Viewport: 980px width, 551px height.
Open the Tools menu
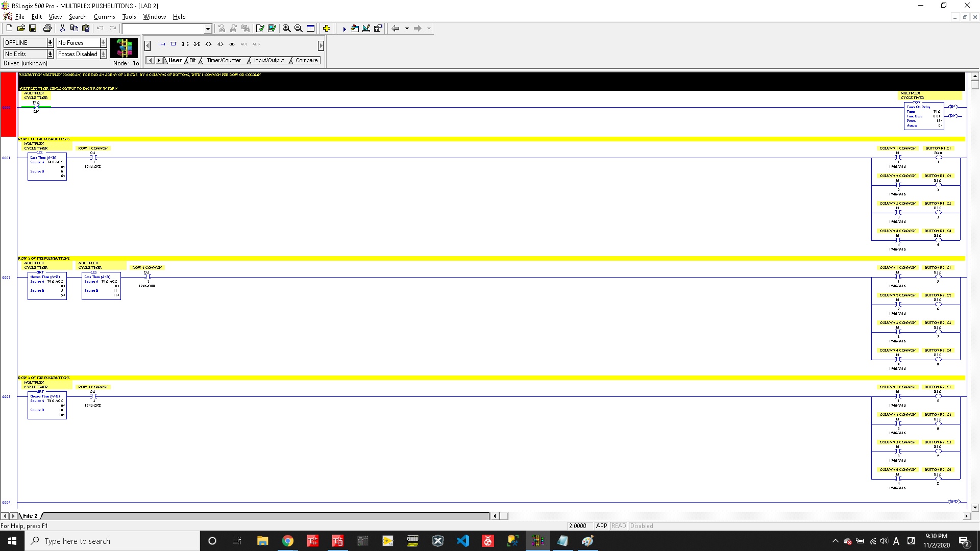[x=129, y=17]
